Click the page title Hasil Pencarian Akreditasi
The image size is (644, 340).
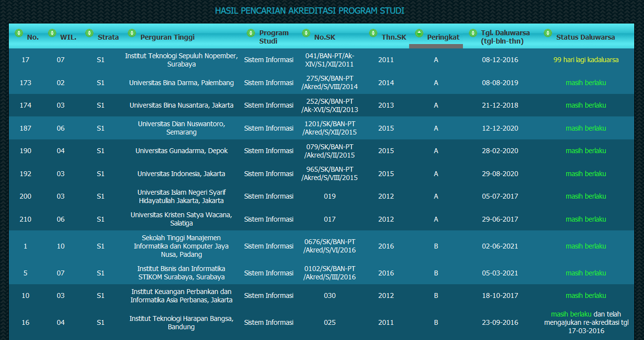point(310,11)
